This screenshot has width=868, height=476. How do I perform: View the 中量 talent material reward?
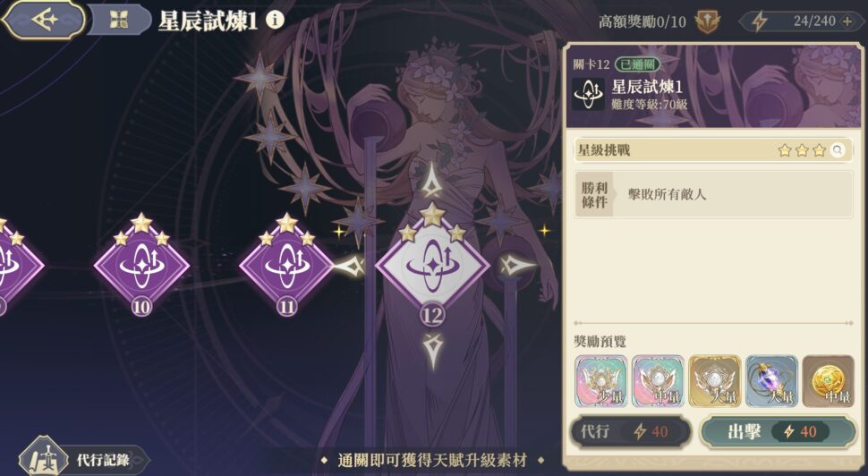[x=659, y=381]
